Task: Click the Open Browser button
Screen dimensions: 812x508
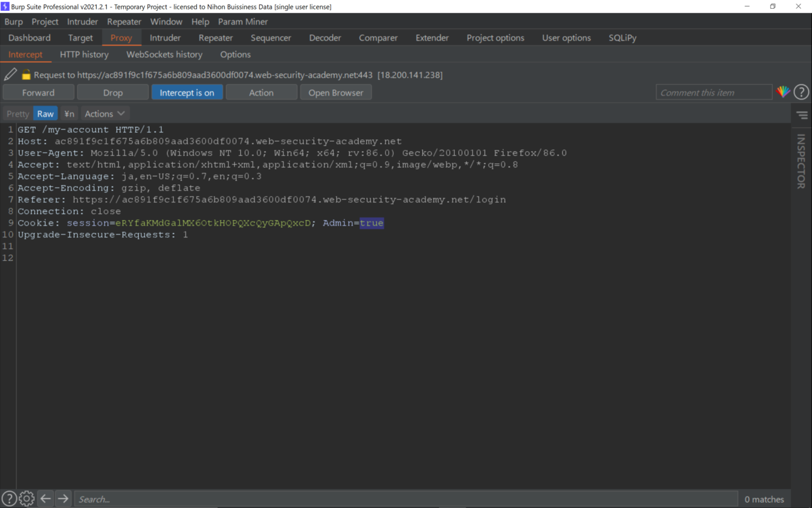Action: point(336,93)
